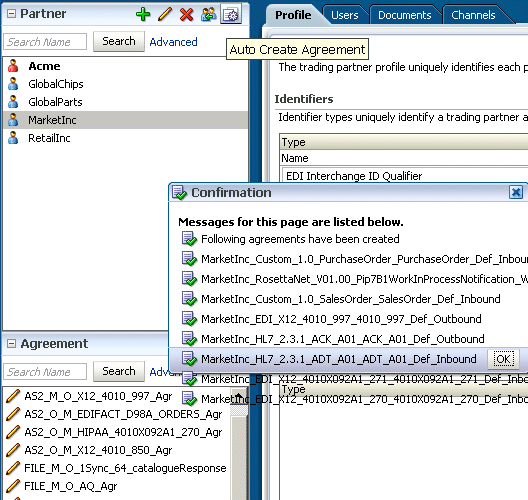Click pencil icon beside AS2_M_O_X12_4010_997_Agr
The width and height of the screenshot is (528, 500).
[x=13, y=396]
